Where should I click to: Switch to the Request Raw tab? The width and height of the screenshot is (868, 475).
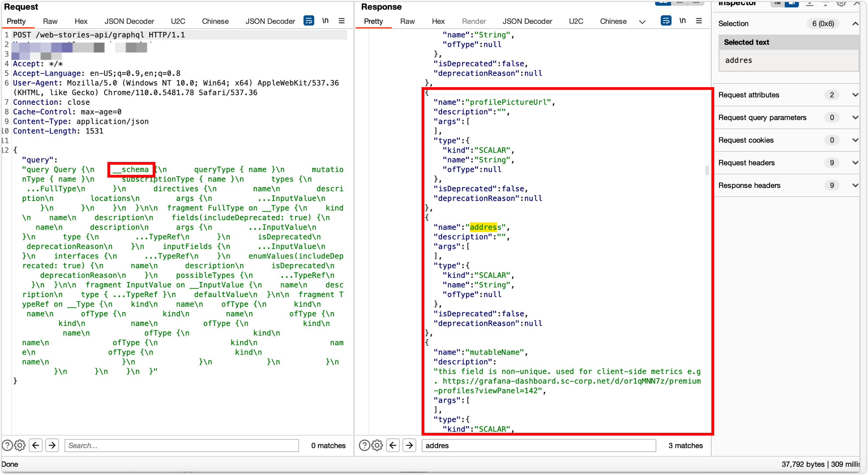50,21
